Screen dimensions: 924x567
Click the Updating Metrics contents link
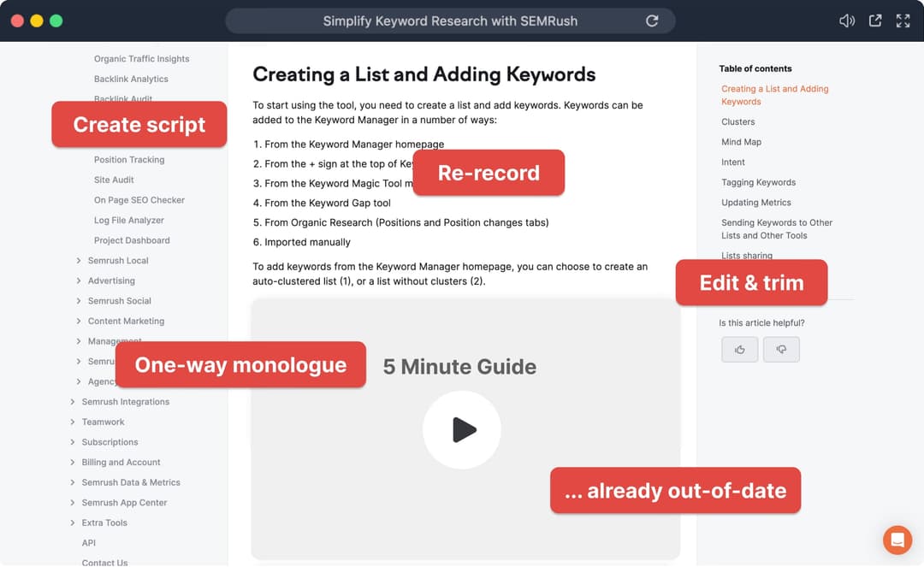(x=755, y=203)
